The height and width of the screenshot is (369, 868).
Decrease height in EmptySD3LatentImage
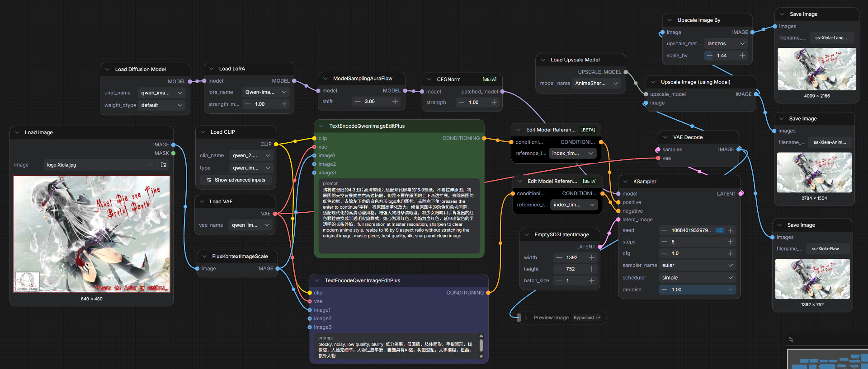point(559,269)
